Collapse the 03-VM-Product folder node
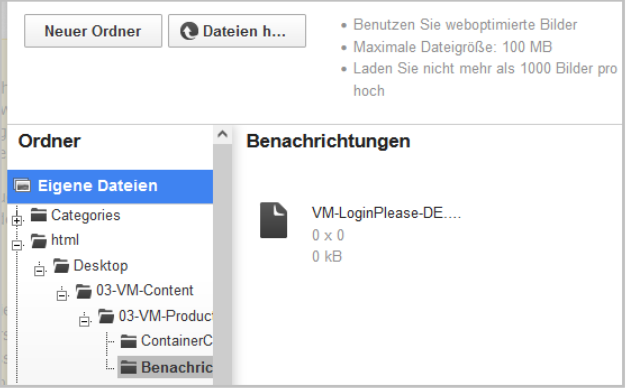The width and height of the screenshot is (626, 389). 84,320
